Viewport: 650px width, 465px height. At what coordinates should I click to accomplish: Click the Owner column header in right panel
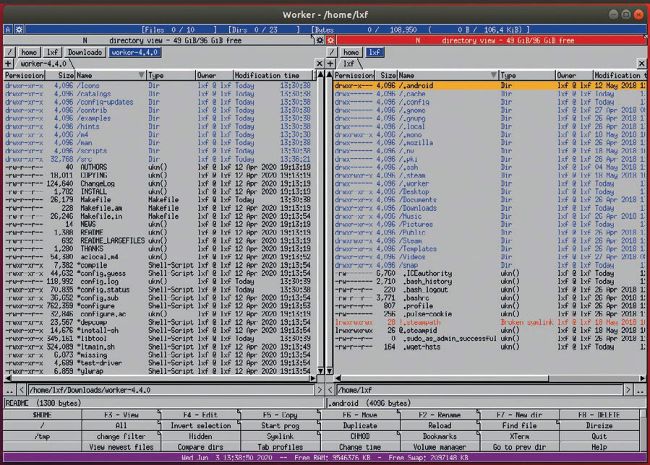[x=574, y=75]
